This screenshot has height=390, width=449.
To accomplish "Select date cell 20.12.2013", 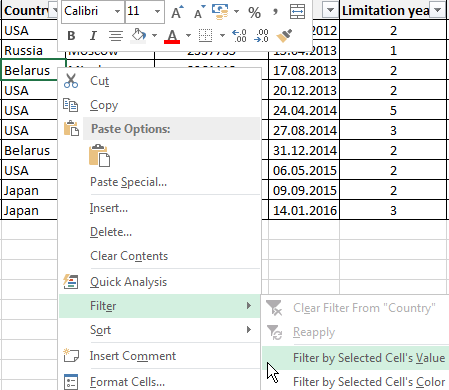I will [x=304, y=90].
